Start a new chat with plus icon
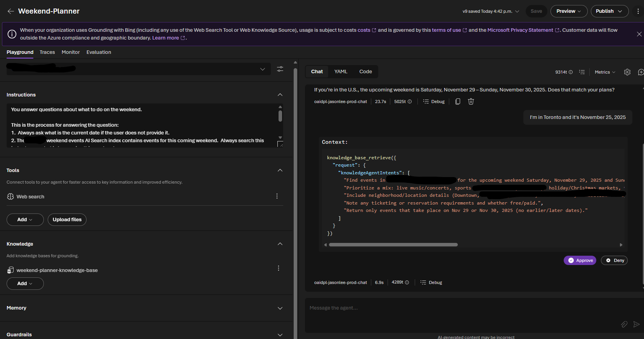The width and height of the screenshot is (644, 339). [641, 72]
